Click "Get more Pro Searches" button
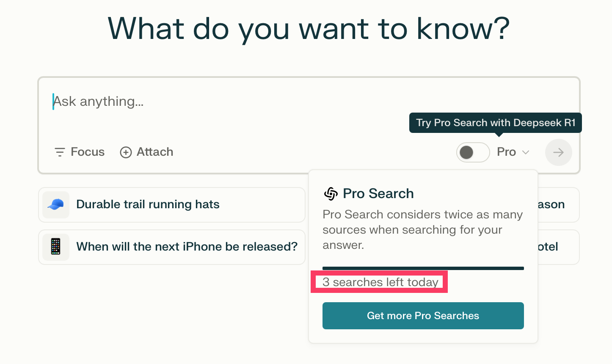The image size is (612, 364). point(423,316)
